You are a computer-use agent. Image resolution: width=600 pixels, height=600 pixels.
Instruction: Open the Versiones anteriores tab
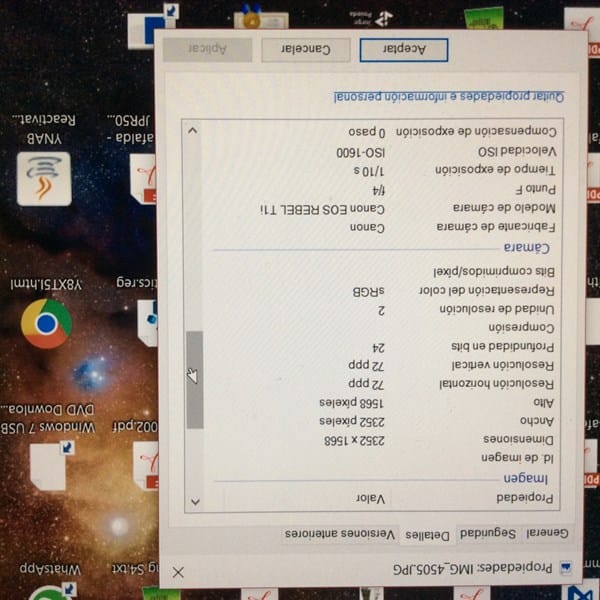[340, 533]
